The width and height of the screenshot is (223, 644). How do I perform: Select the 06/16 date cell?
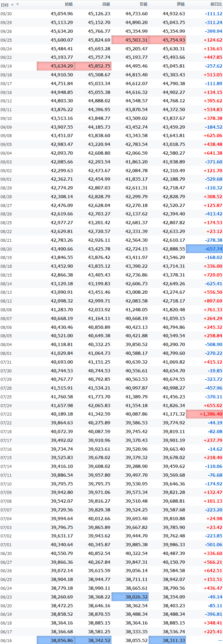coord(6,640)
